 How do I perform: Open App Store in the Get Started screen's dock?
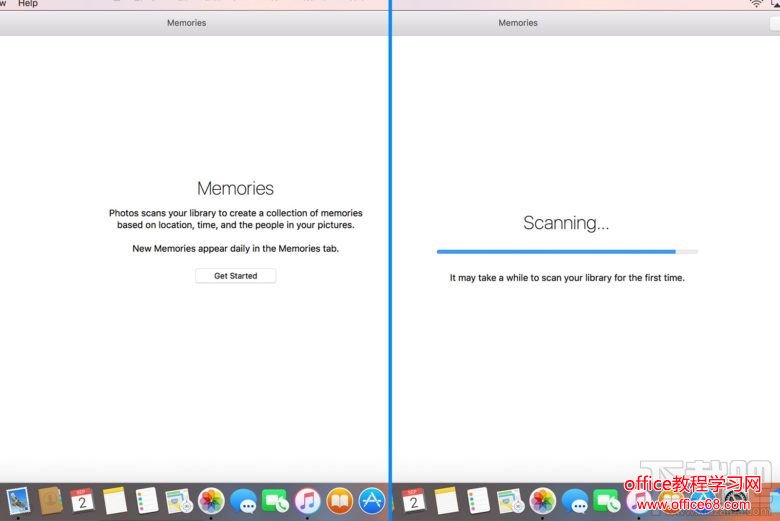pyautogui.click(x=372, y=501)
